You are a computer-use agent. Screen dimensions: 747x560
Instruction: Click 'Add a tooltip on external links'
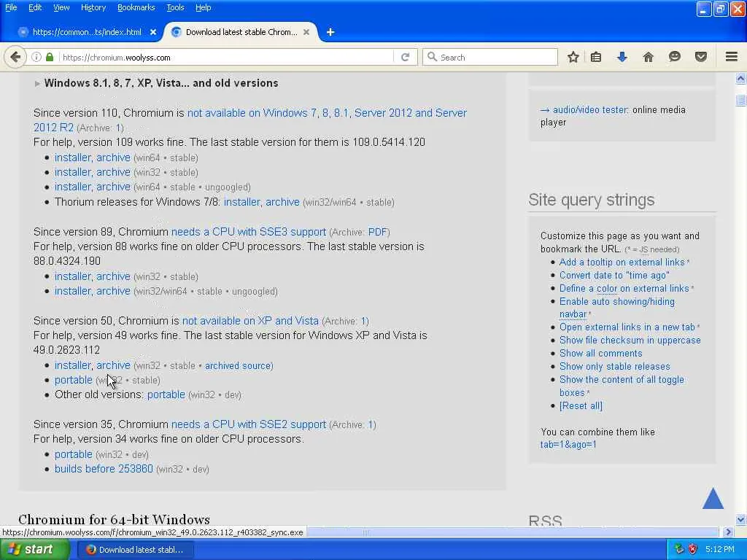(622, 262)
